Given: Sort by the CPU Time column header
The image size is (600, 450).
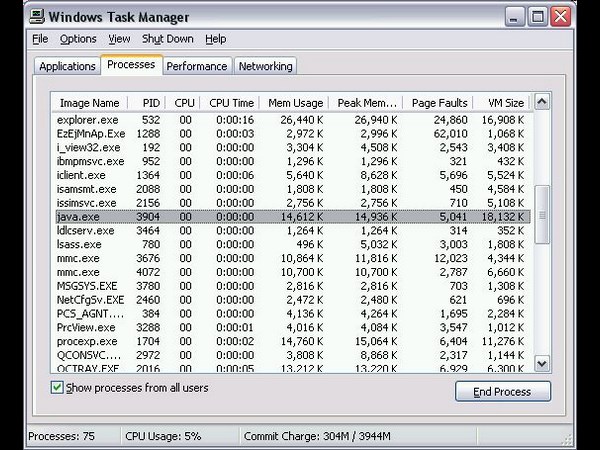Looking at the screenshot, I should pos(232,103).
